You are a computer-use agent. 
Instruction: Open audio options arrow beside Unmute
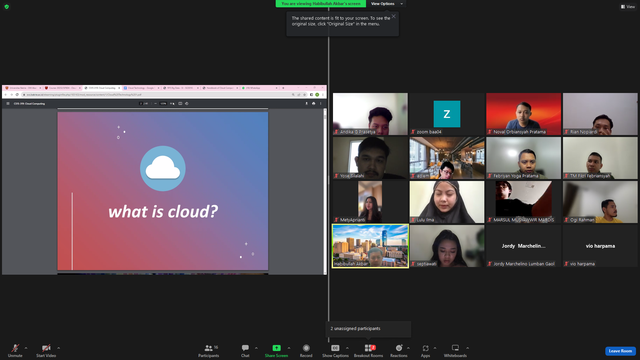(x=26, y=348)
